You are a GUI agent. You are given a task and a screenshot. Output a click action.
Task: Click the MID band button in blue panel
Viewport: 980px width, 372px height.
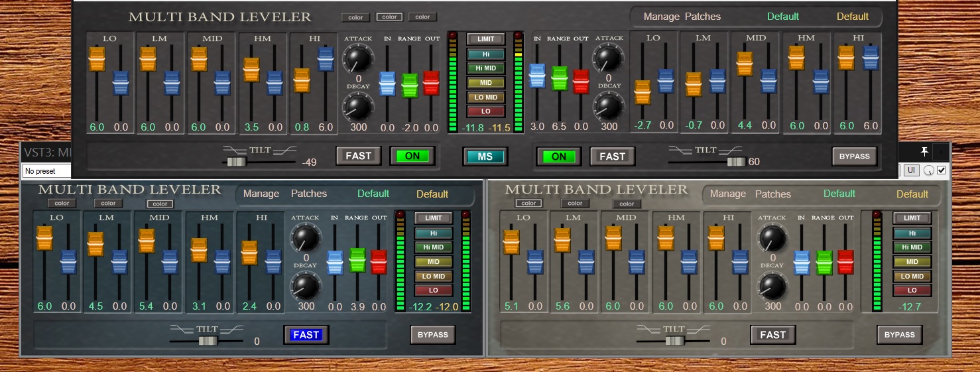[434, 261]
